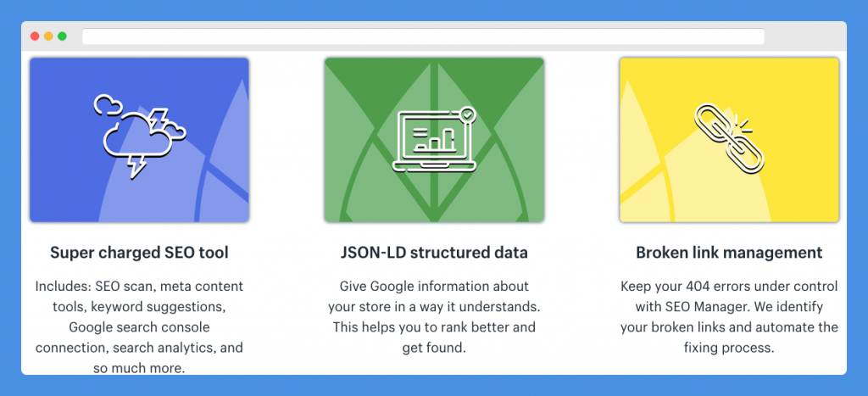Open the yellow Broken link card image
This screenshot has height=396, width=868.
(729, 140)
